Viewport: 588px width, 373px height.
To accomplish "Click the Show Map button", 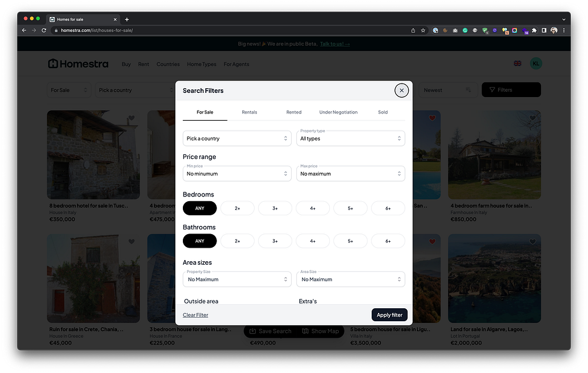I will pos(320,331).
